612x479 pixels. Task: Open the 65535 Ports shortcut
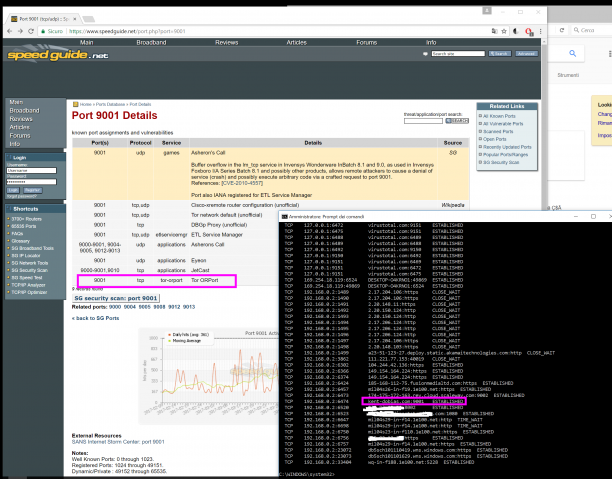(x=23, y=226)
